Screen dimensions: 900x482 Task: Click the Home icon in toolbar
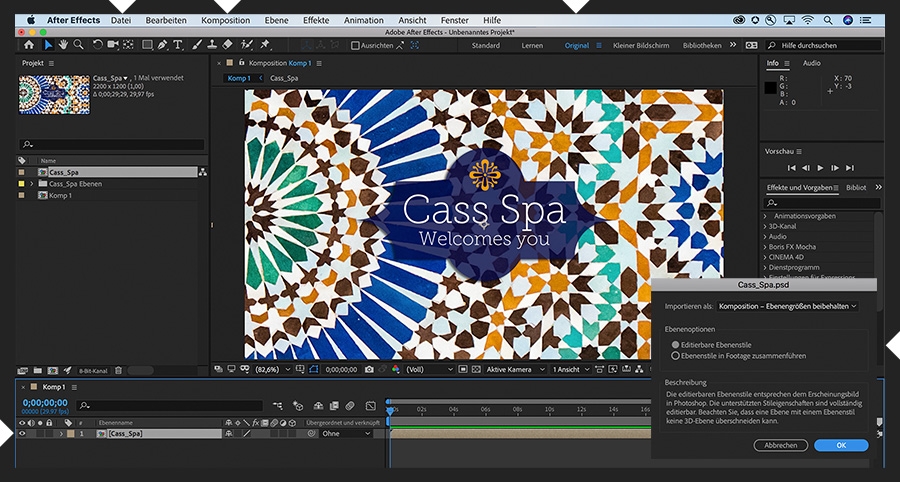point(28,45)
